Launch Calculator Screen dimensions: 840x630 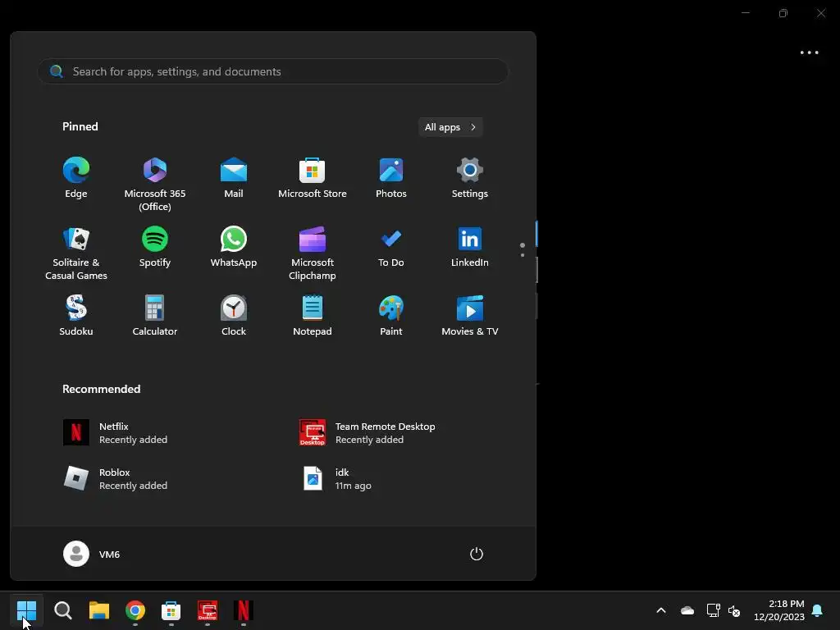point(155,316)
